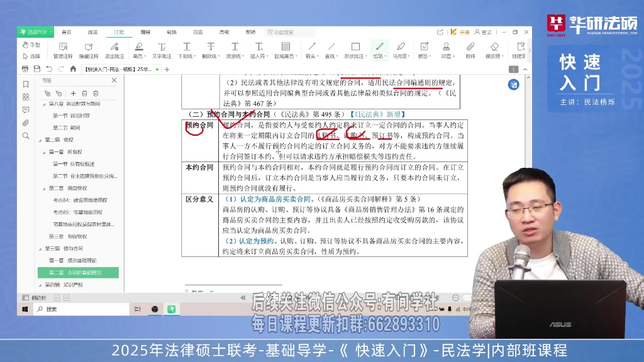Image resolution: width=644 pixels, height=362 pixels.
Task: Open a new tab with plus button
Action: [167, 69]
